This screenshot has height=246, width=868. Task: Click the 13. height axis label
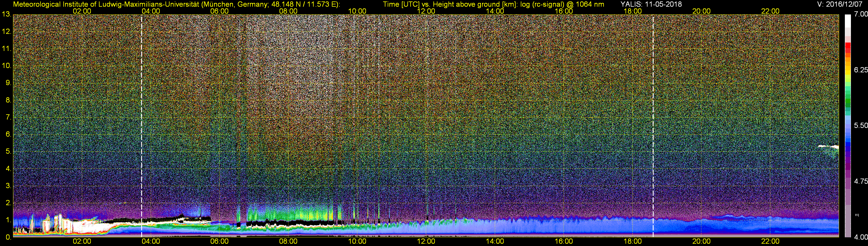pyautogui.click(x=6, y=14)
